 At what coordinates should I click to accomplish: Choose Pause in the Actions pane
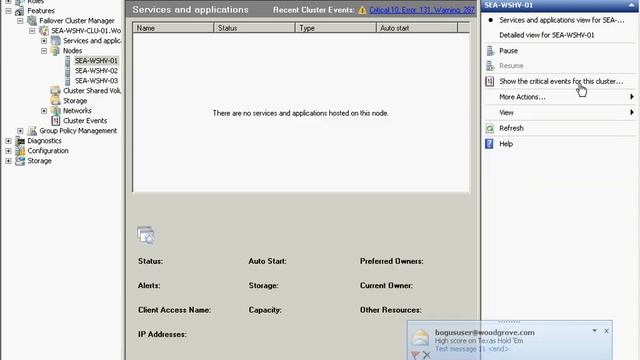pos(509,51)
